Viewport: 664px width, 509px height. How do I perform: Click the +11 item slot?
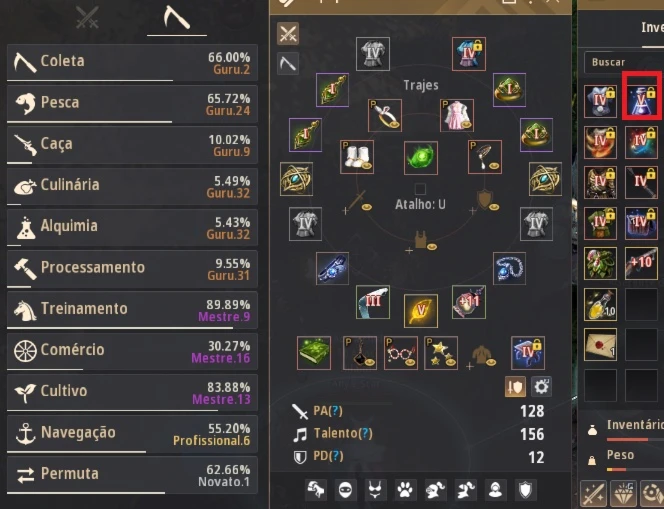(469, 302)
